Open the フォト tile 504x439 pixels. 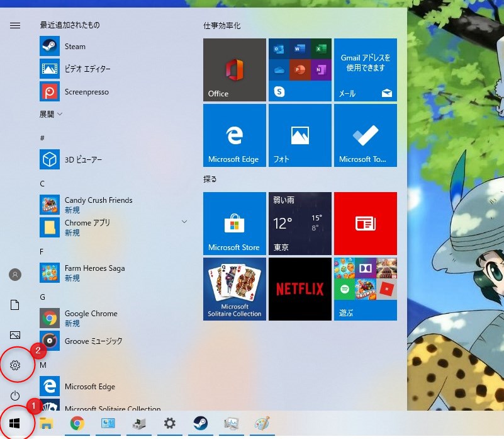coord(300,135)
